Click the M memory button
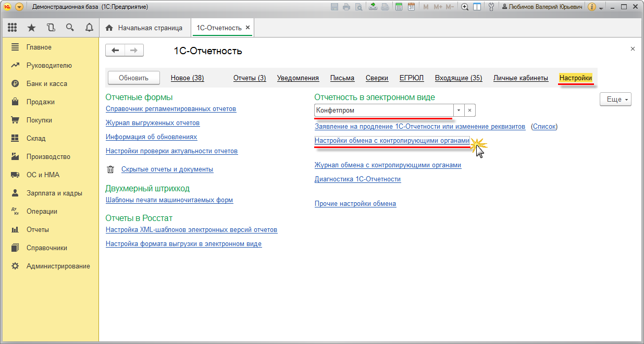 point(426,7)
